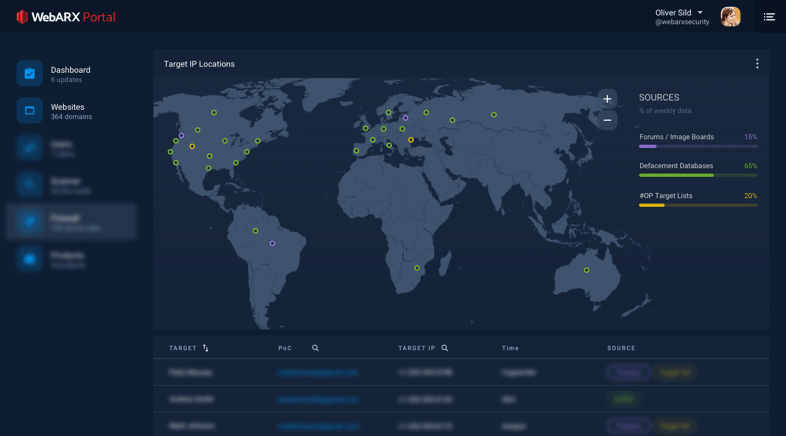Click the green map marker in Canada

coord(214,113)
